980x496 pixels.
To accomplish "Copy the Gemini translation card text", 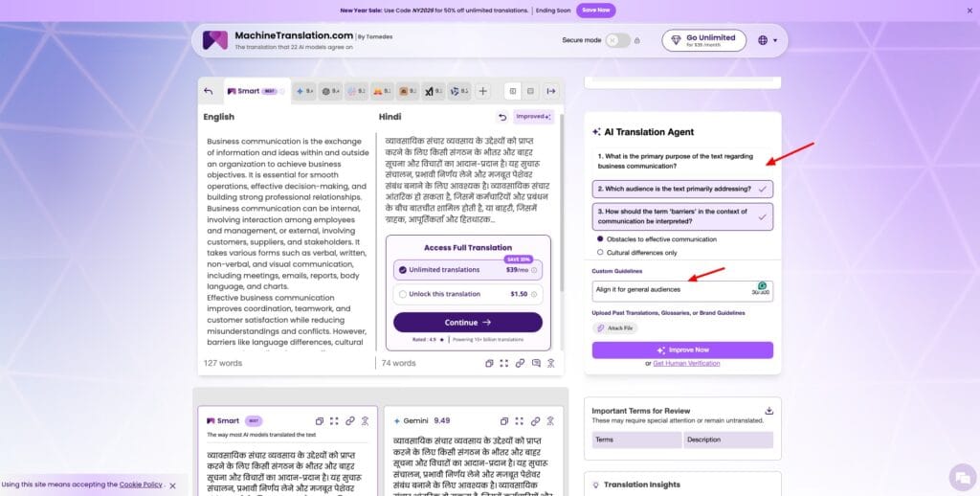I will tap(504, 421).
